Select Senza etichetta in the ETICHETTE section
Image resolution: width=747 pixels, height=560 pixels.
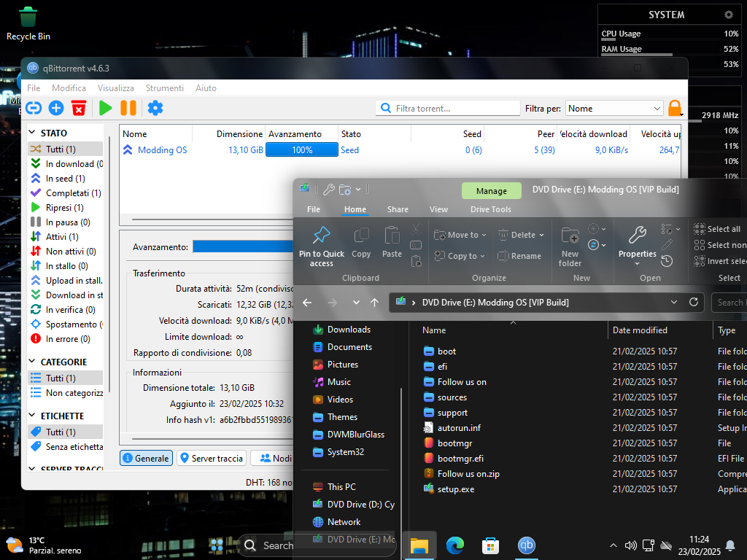click(66, 447)
